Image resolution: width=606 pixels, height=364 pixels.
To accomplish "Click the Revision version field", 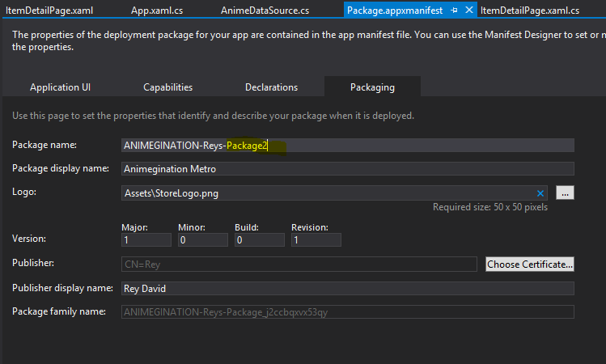I will tap(316, 240).
